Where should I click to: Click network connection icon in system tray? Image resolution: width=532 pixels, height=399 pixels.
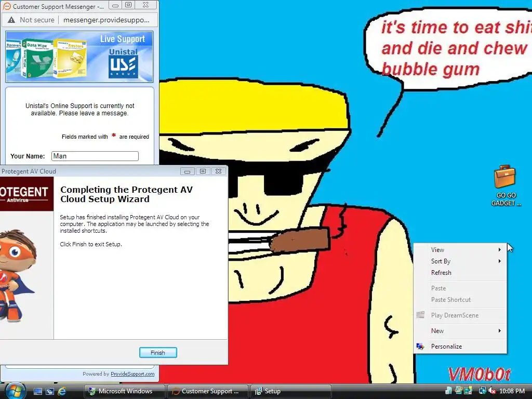482,391
